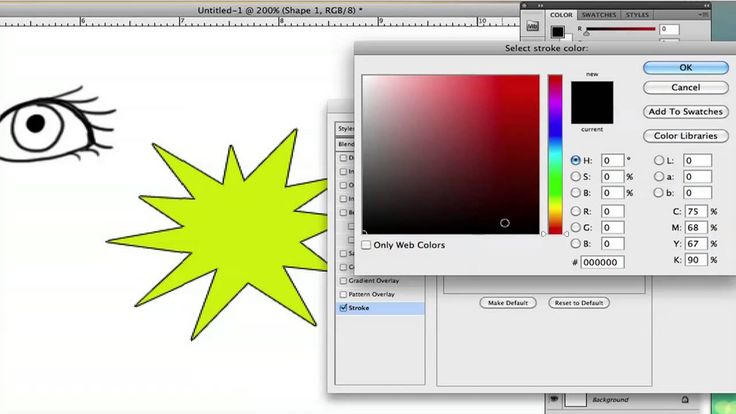736x414 pixels.
Task: Select the Background layer thumbnail
Action: point(575,400)
